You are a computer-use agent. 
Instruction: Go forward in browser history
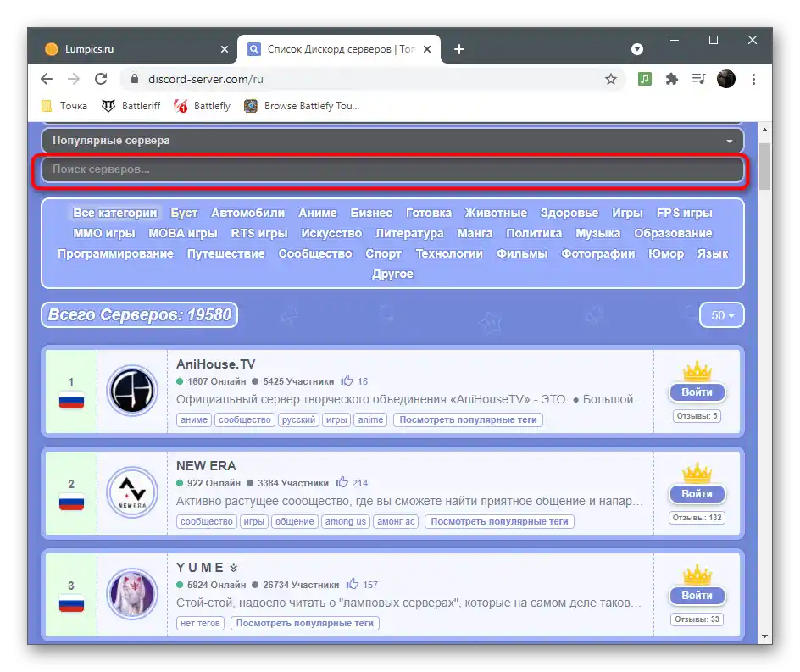coord(74,79)
